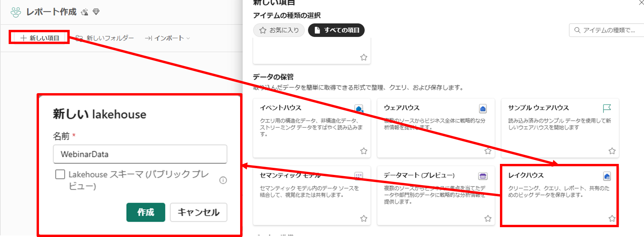Screen dimensions: 644x237
Task: Open the ウェアハウス card
Action: [x=436, y=128]
